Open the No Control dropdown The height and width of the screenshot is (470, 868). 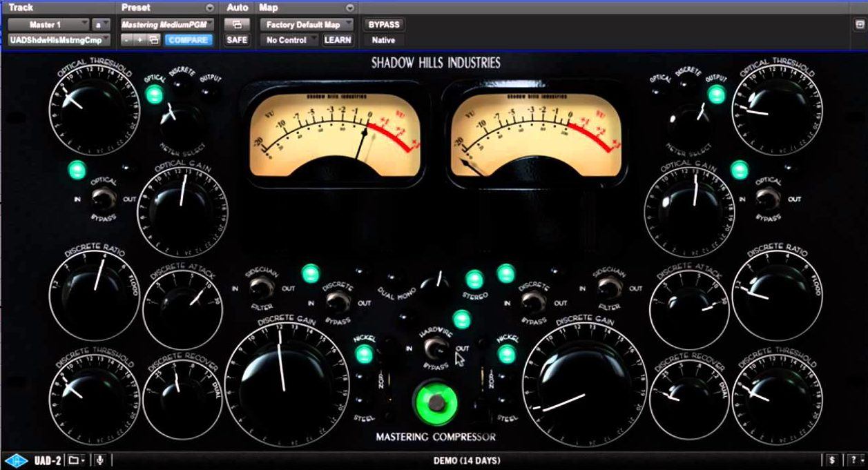pyautogui.click(x=289, y=40)
